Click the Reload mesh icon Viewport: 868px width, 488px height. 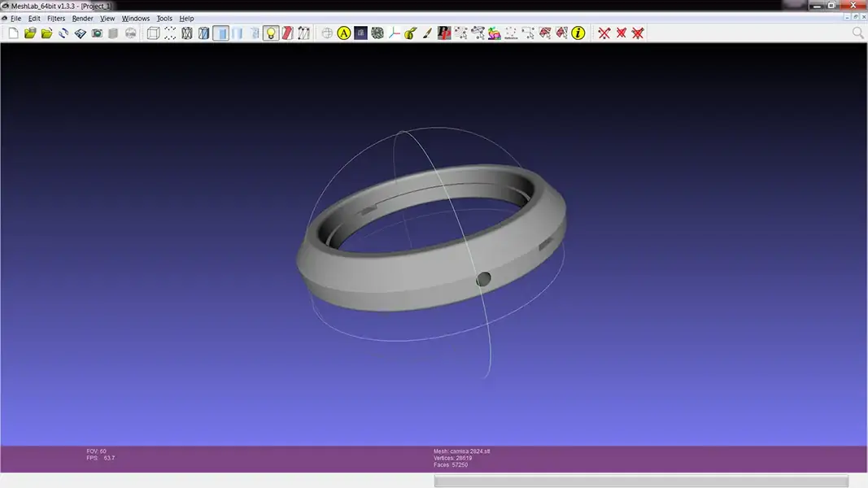(x=63, y=33)
